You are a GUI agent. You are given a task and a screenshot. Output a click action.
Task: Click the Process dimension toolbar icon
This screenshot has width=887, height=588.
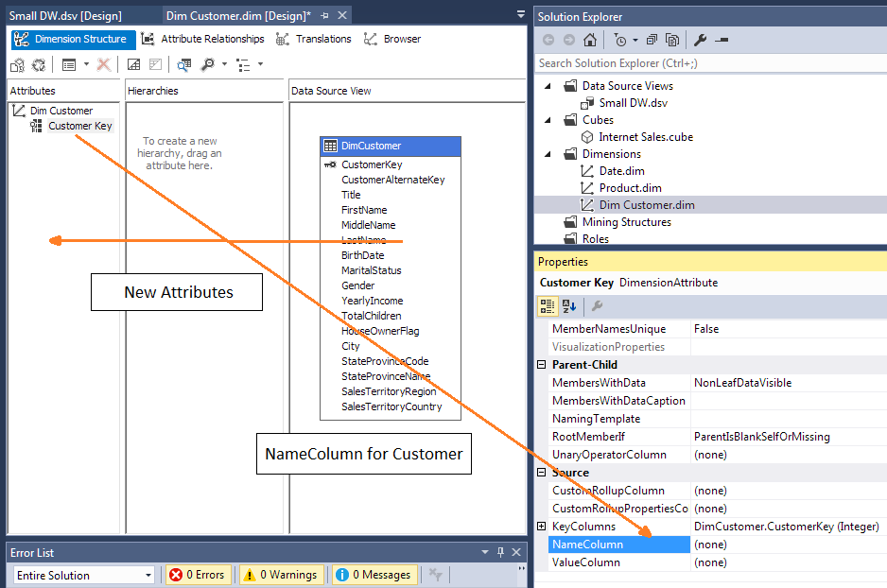(17, 64)
